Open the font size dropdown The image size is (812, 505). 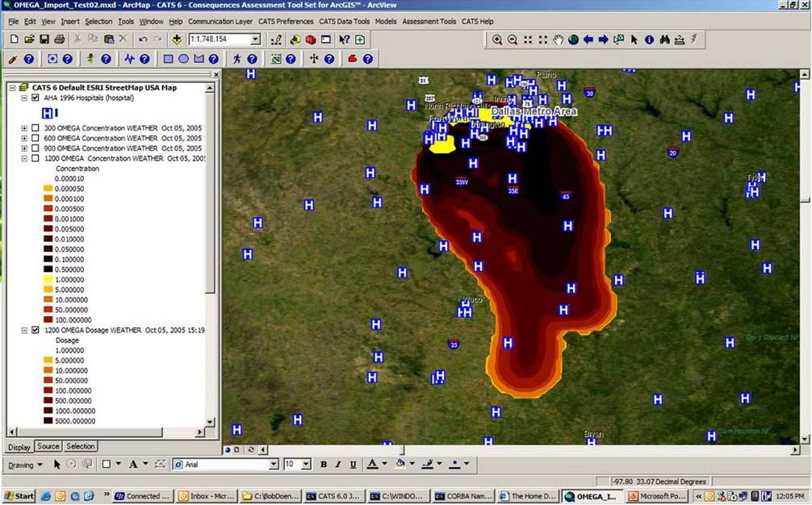(x=306, y=465)
